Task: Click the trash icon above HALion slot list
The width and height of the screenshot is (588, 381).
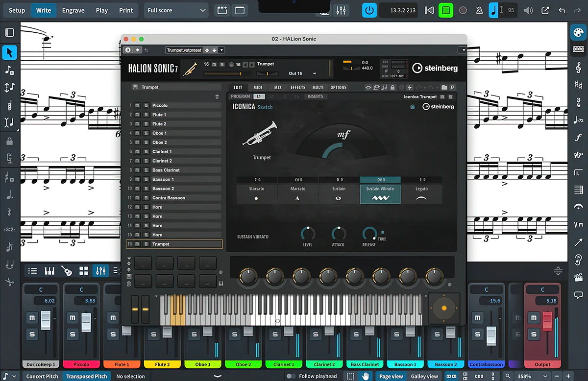Action: pos(217,97)
